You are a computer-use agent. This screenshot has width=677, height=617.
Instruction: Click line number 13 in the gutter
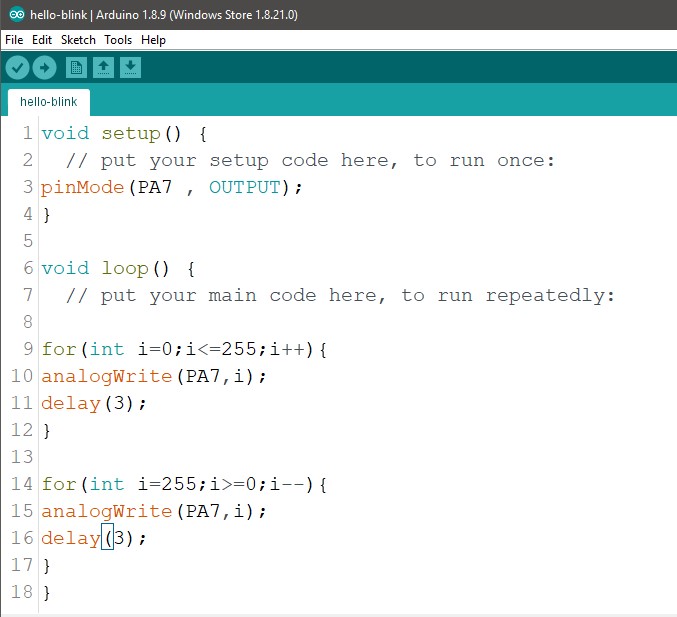(x=22, y=457)
